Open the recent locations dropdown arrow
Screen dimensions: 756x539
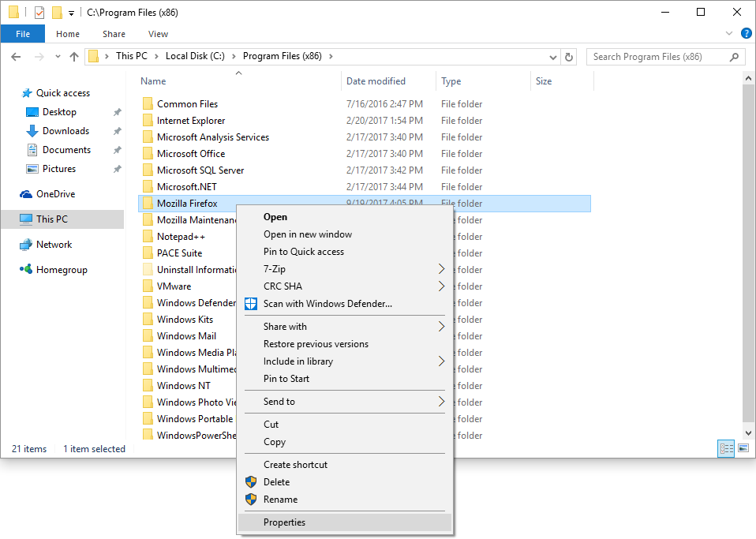click(x=58, y=56)
